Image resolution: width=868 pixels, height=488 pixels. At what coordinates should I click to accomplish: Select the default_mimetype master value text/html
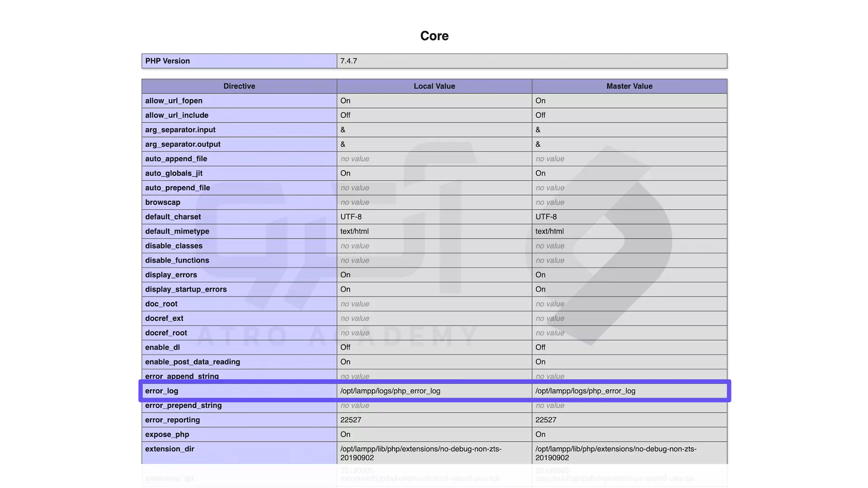click(x=549, y=231)
